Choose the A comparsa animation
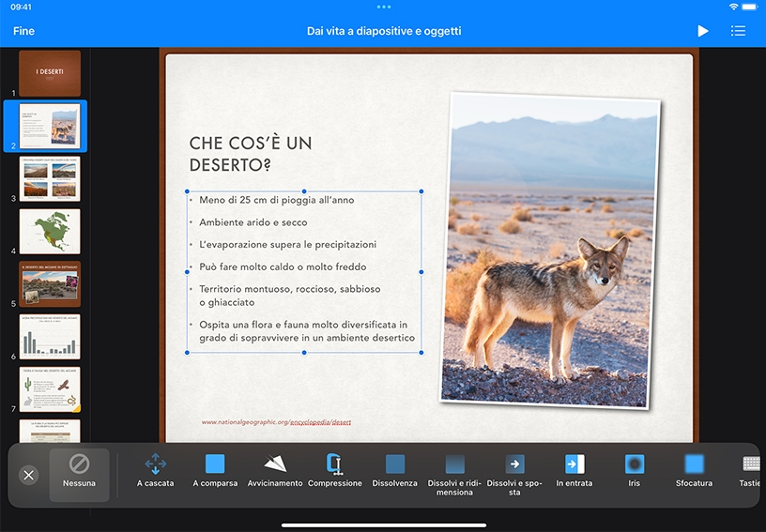The image size is (766, 532). pyautogui.click(x=215, y=470)
